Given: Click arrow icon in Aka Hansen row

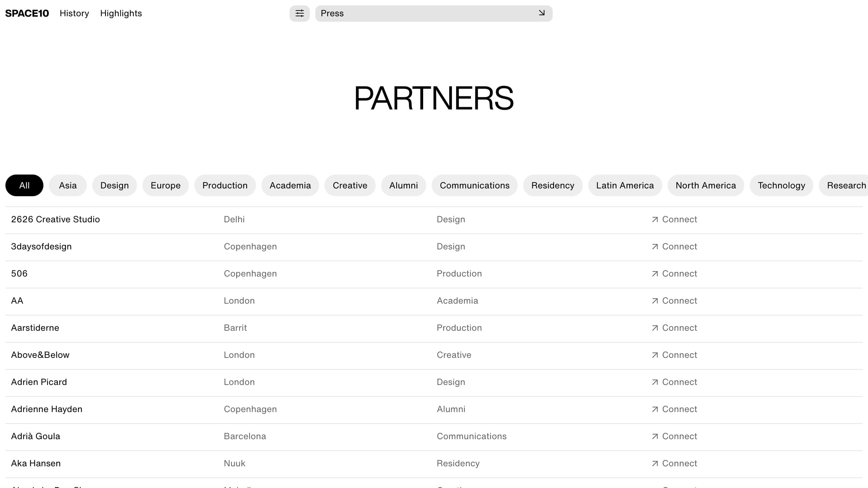Looking at the screenshot, I should click(x=655, y=464).
